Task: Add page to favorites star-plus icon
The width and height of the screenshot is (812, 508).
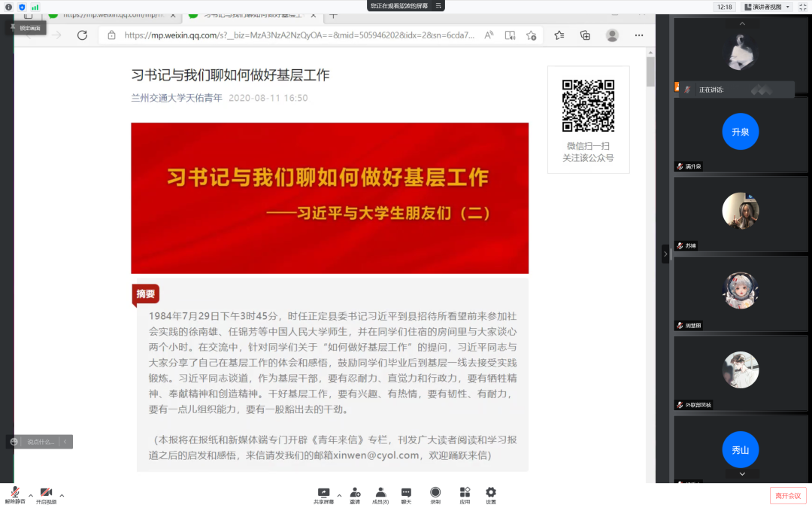Action: [x=532, y=35]
